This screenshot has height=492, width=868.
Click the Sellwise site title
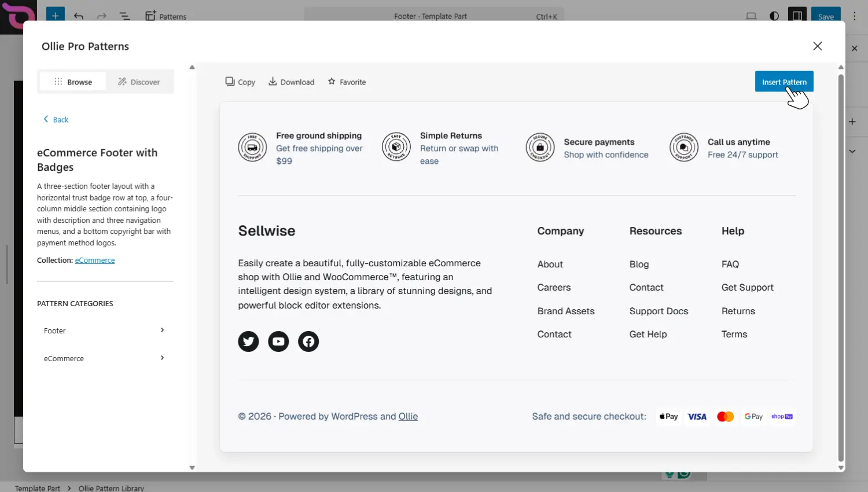[x=267, y=231]
